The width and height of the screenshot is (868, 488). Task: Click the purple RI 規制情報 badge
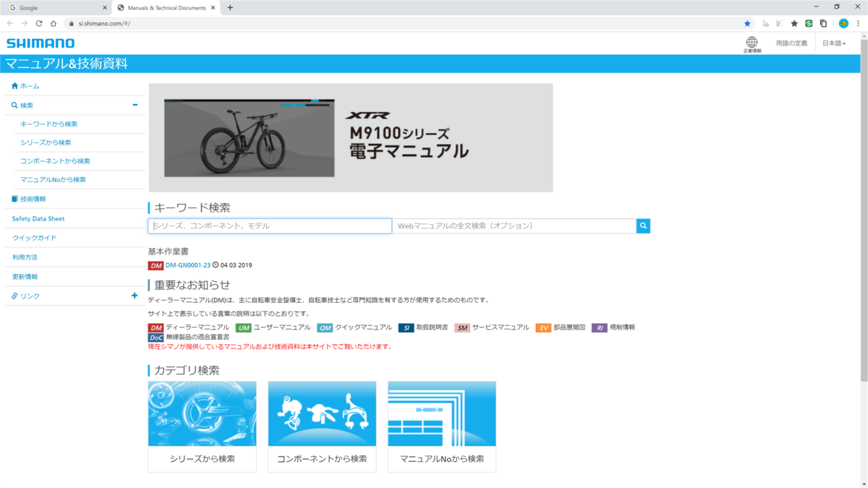pos(600,328)
